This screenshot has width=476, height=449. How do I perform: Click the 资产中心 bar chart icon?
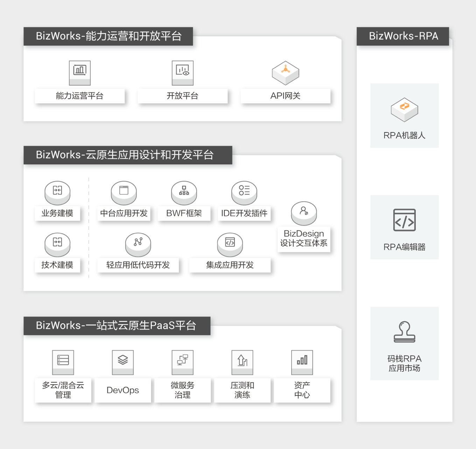[302, 362]
